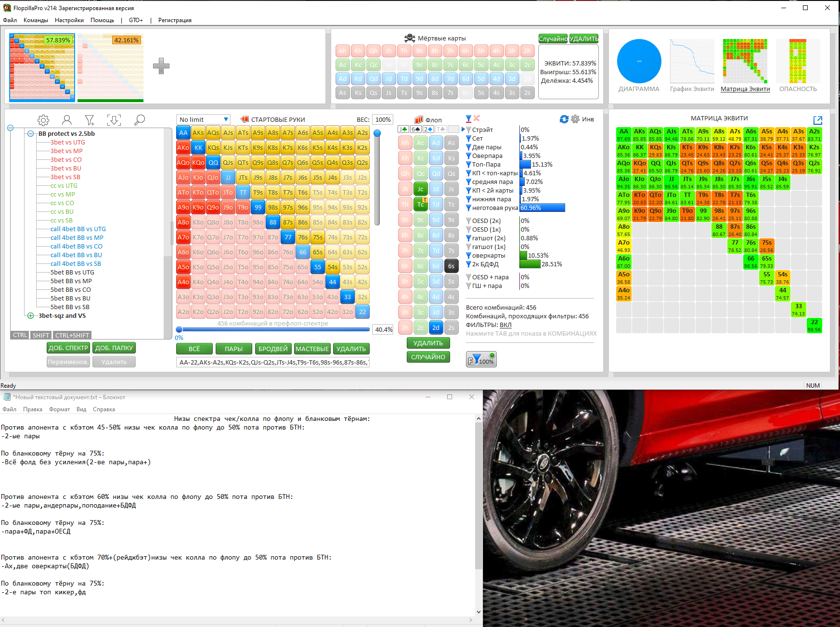The width and height of the screenshot is (840, 627).
Task: Click the player profile icon above tree
Action: [x=67, y=120]
